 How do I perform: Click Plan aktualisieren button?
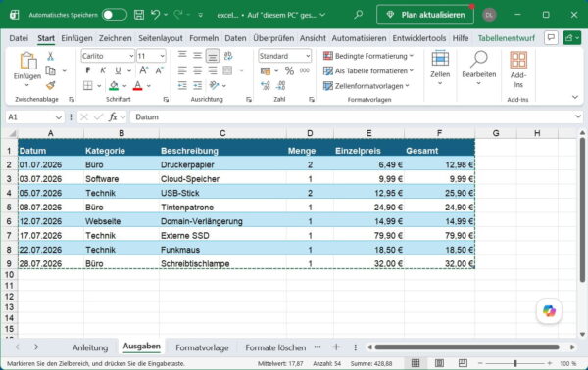[x=425, y=15]
